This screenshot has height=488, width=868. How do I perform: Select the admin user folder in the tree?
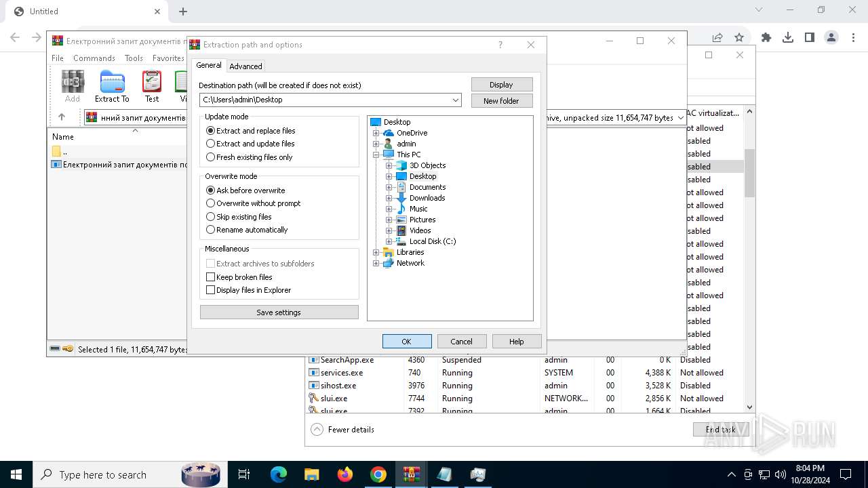(406, 144)
